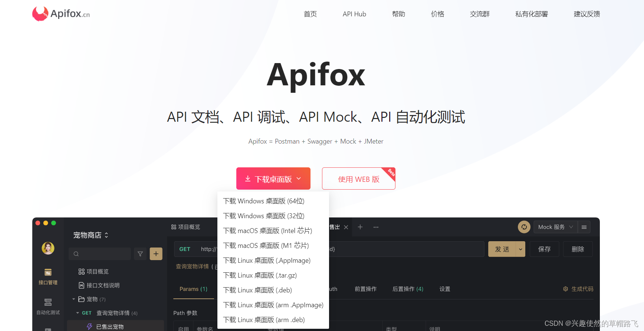Click GET request method selector
Screen dimensions: 644x331
185,249
